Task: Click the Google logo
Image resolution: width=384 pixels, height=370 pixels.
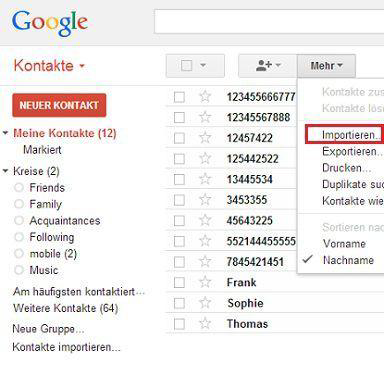Action: pyautogui.click(x=50, y=23)
